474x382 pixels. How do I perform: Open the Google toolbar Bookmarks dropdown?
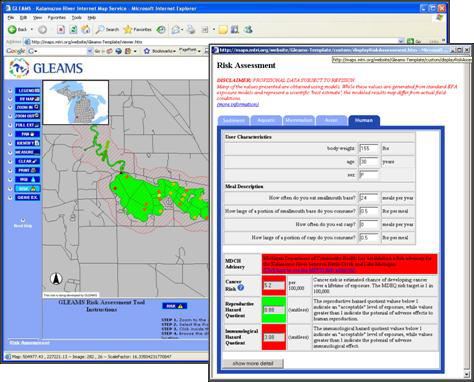tap(160, 51)
